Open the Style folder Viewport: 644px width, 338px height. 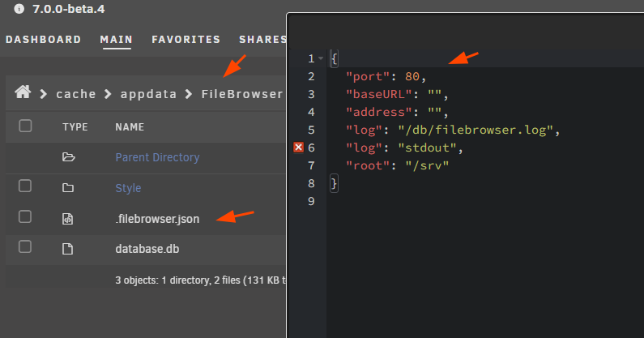pos(128,188)
